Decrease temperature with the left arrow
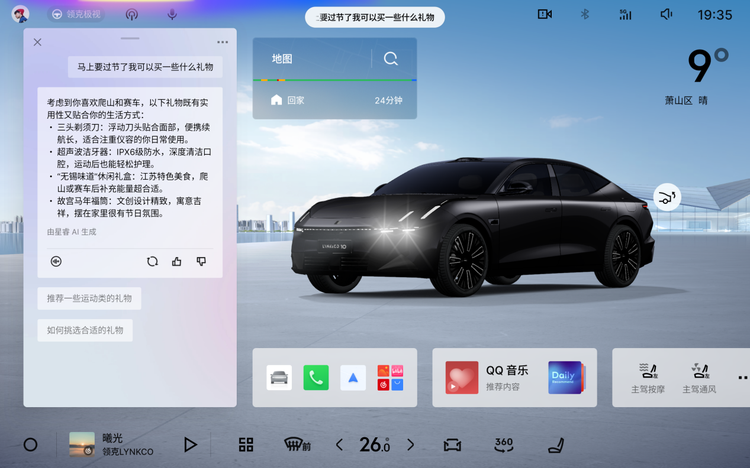Viewport: 750px width, 468px height. click(x=339, y=444)
